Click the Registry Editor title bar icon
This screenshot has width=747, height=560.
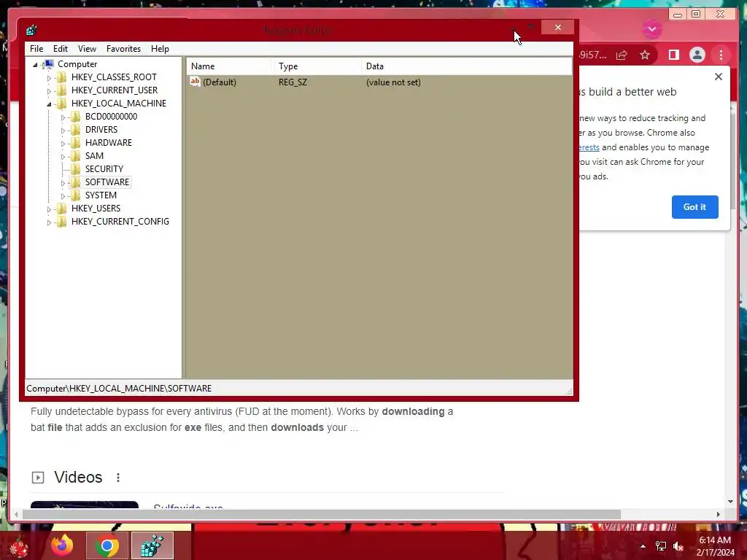tap(31, 31)
